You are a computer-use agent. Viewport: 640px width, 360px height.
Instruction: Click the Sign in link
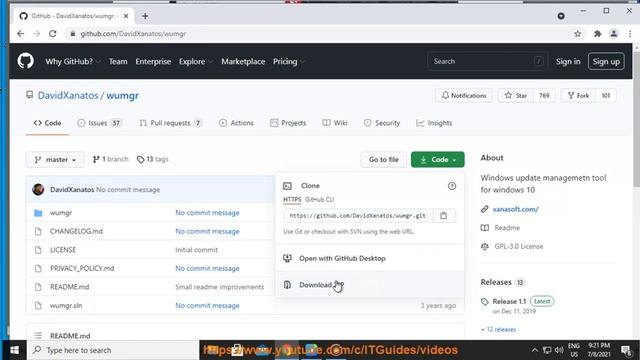coord(568,62)
